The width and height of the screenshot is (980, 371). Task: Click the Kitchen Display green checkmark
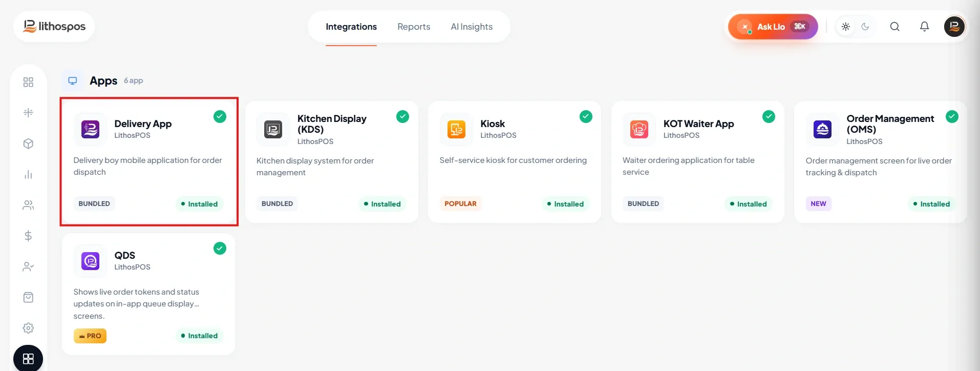tap(403, 116)
